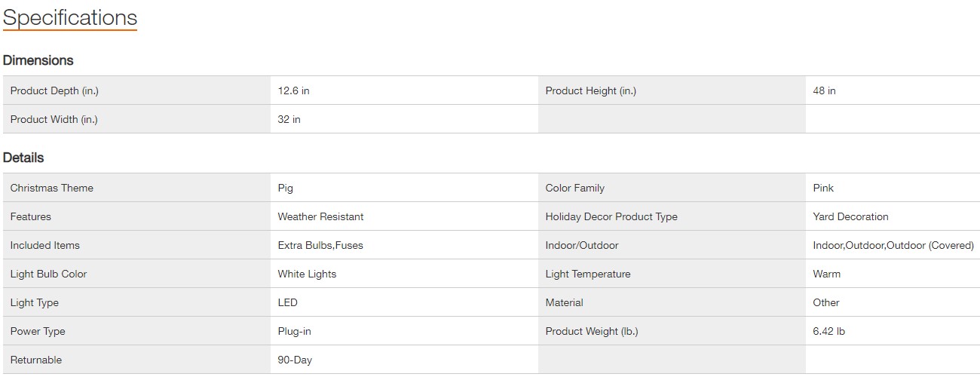Select the Yard Decoration value
The width and height of the screenshot is (980, 377).
coord(850,216)
